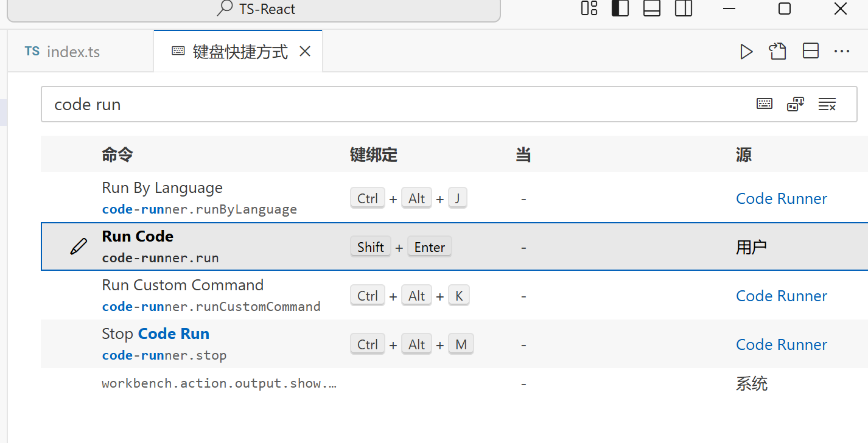Toggle Record Keys keyboard icon in search
Image resolution: width=868 pixels, height=443 pixels.
(x=765, y=104)
